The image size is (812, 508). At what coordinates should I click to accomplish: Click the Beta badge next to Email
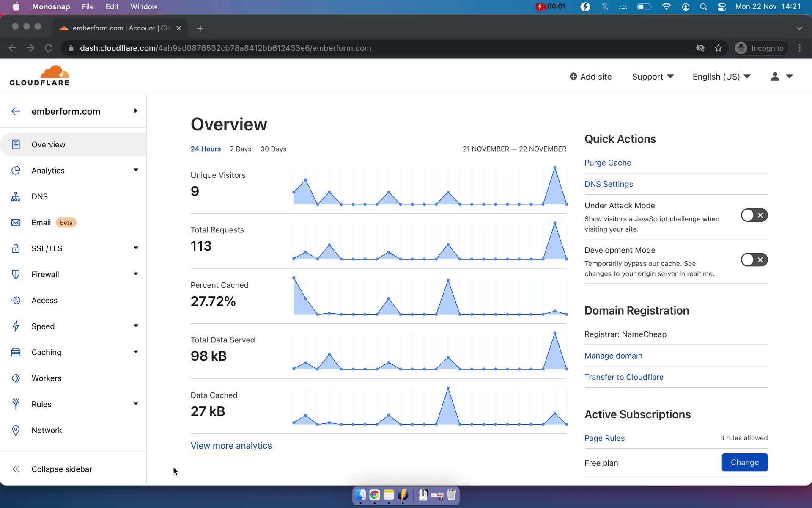[x=66, y=223]
